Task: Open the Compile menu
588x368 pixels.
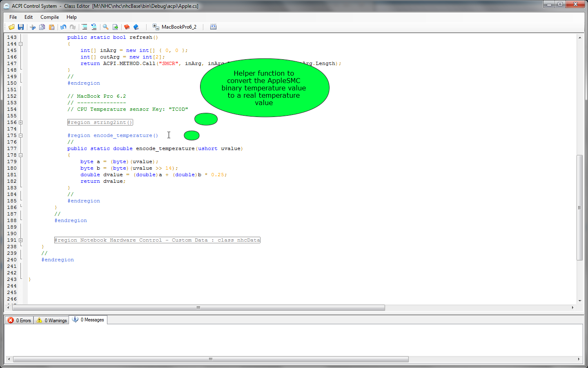Action: (x=49, y=17)
